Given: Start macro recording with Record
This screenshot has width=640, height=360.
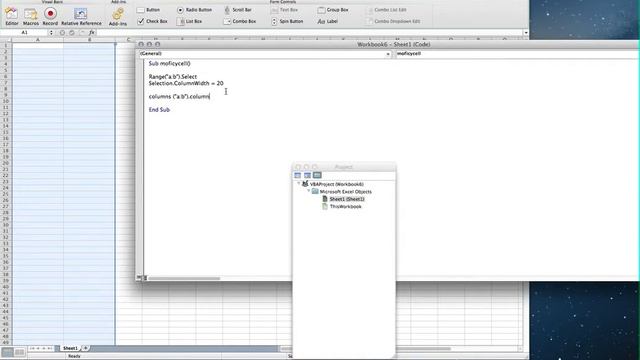Looking at the screenshot, I should click(x=50, y=16).
